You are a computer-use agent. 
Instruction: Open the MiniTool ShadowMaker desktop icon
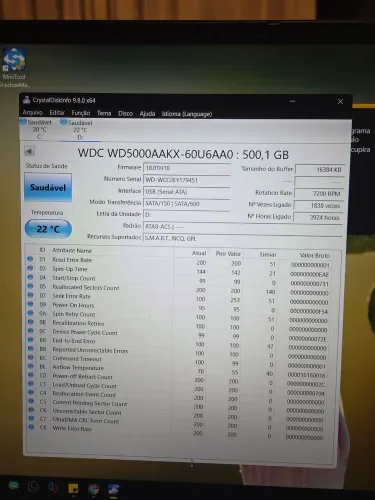pyautogui.click(x=14, y=68)
